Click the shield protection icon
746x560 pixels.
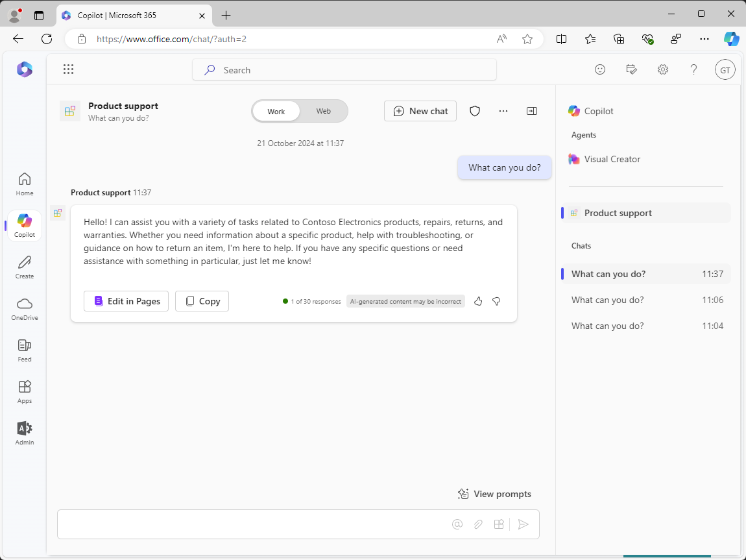click(475, 111)
